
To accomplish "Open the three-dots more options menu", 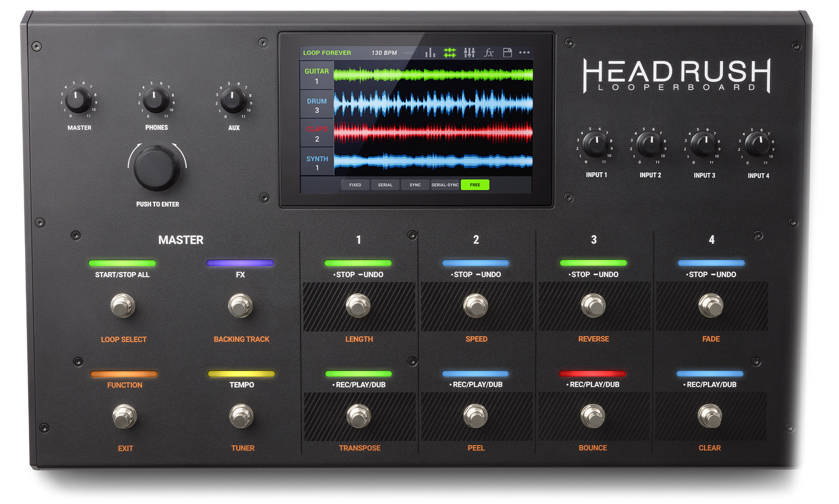I will [524, 53].
